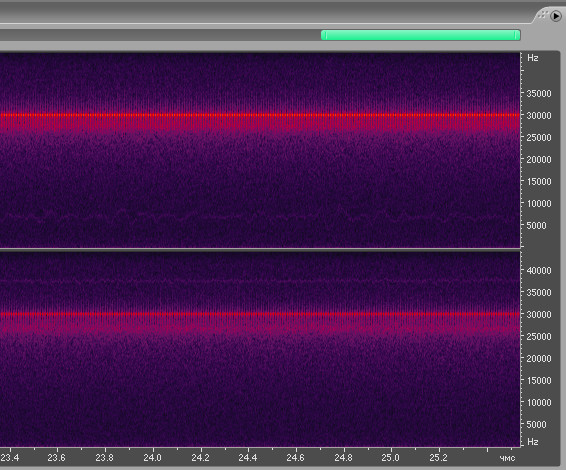Click the 25.0 mark on time ruler
566x470 pixels.
point(391,458)
